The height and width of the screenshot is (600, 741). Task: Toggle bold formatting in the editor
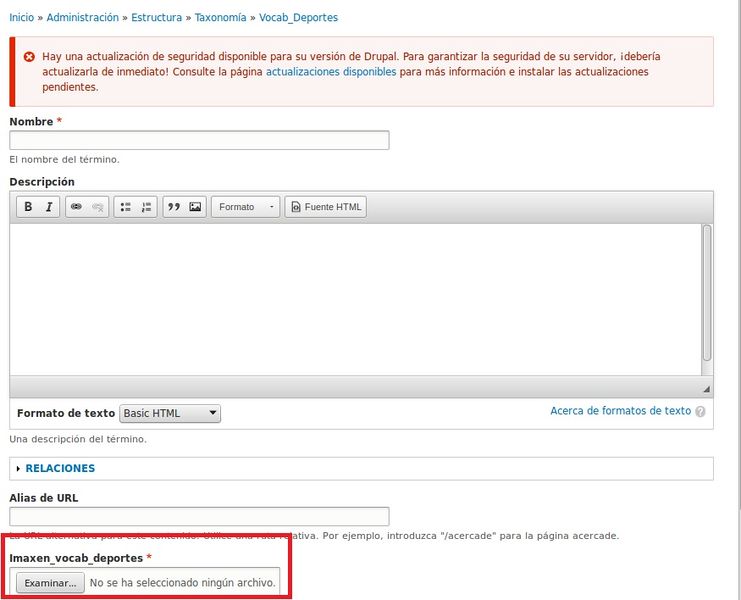[x=28, y=207]
